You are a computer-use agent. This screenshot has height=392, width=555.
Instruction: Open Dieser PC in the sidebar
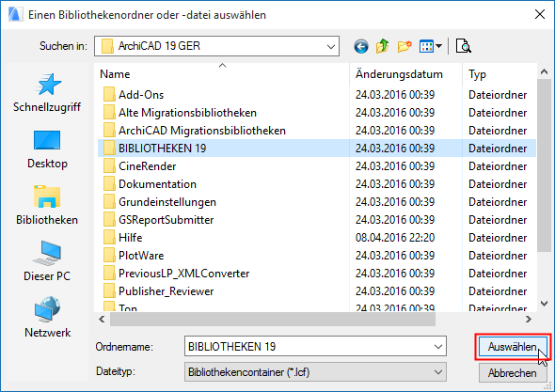pos(47,261)
